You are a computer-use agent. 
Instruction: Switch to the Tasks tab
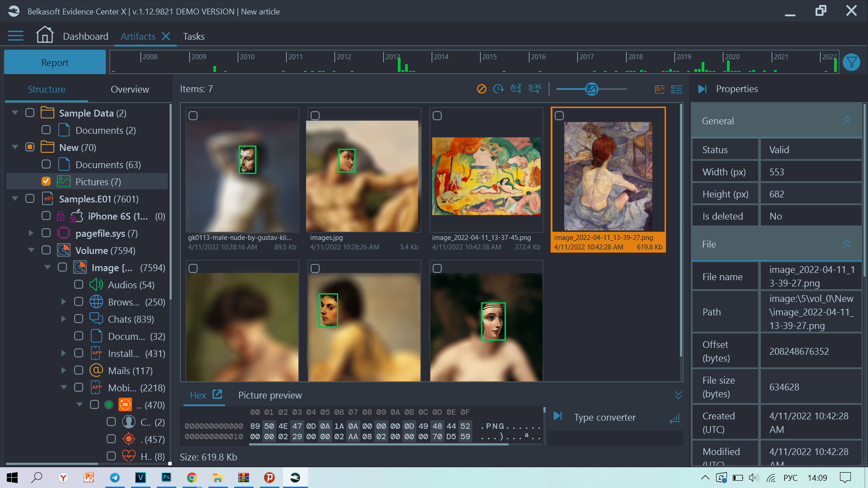[x=193, y=37]
